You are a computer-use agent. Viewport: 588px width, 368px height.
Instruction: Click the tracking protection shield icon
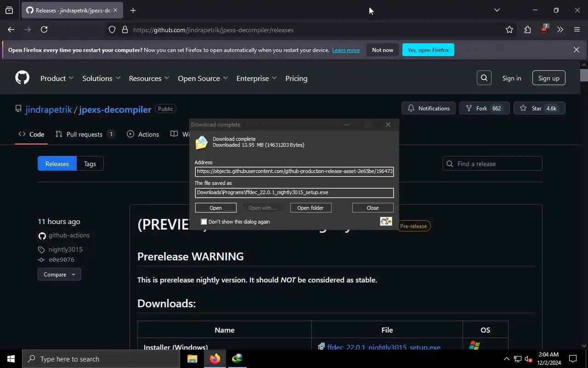(x=112, y=29)
